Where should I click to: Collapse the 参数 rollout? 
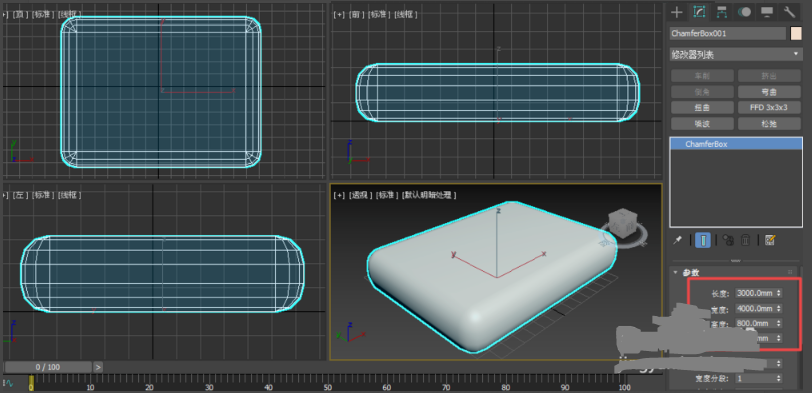675,272
